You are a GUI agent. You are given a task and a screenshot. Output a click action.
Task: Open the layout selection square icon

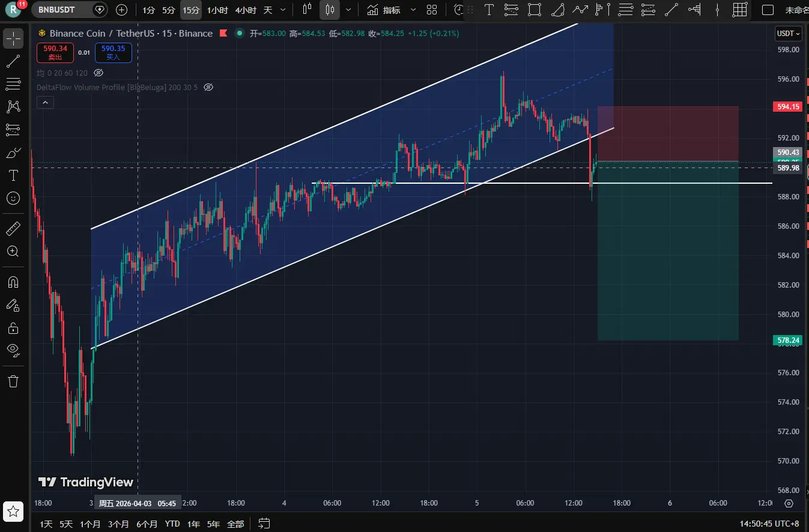tap(768, 10)
